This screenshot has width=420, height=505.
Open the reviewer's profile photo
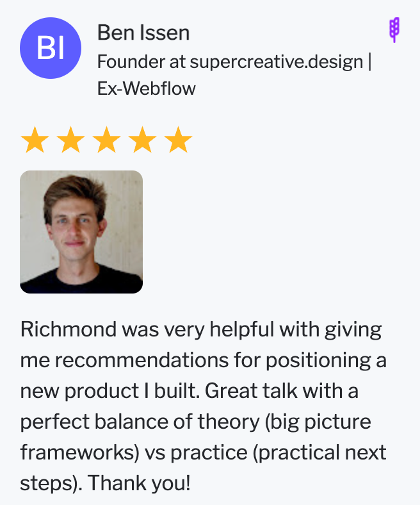pyautogui.click(x=81, y=232)
